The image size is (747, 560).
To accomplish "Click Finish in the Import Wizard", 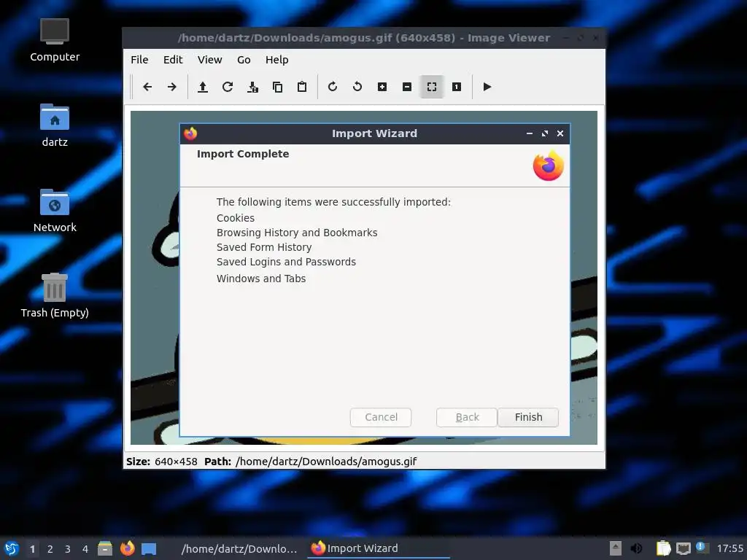I will point(528,417).
